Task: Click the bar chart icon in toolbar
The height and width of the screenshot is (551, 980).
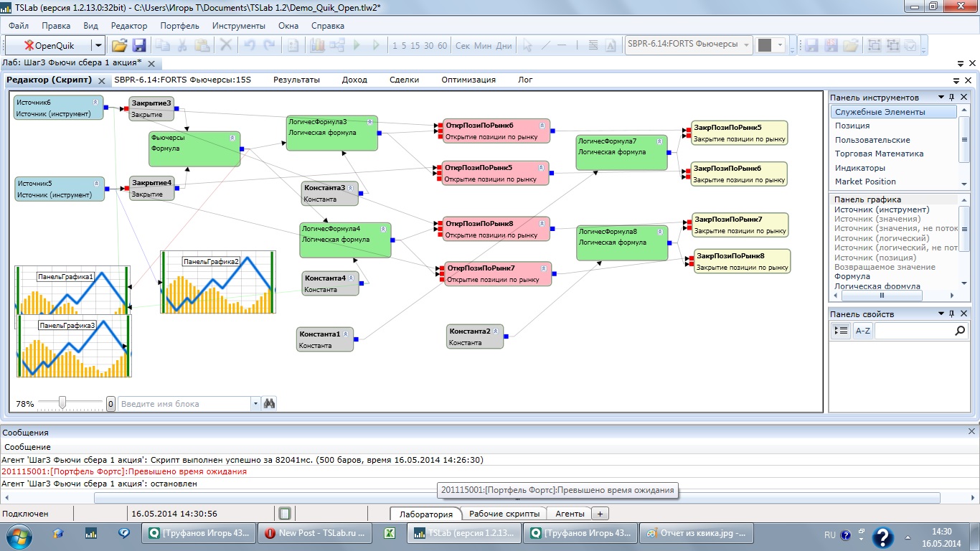Action: coord(317,45)
